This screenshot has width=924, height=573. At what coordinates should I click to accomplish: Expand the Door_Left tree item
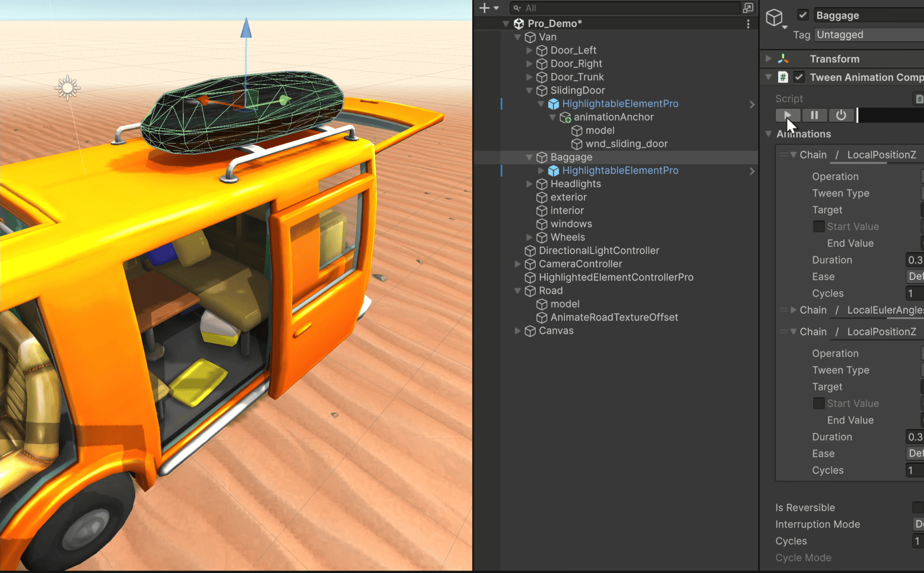coord(530,51)
